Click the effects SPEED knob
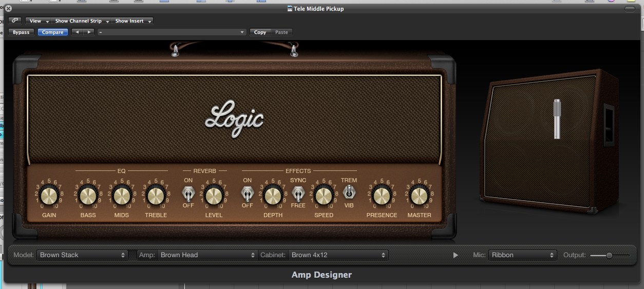The width and height of the screenshot is (644, 289). click(324, 196)
